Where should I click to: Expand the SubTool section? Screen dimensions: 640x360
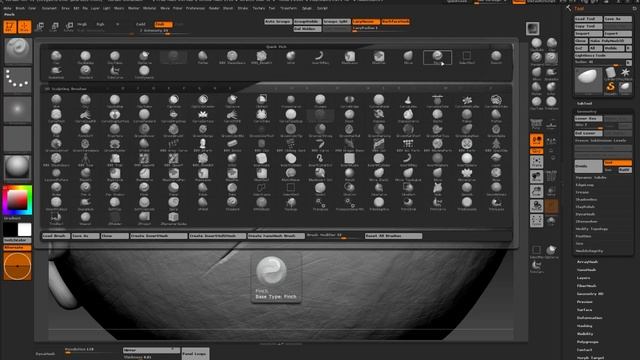point(584,103)
